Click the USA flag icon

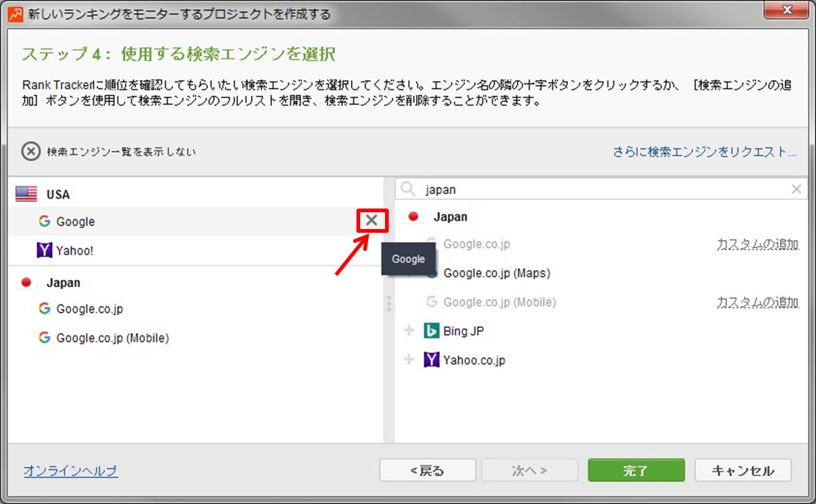coord(27,194)
